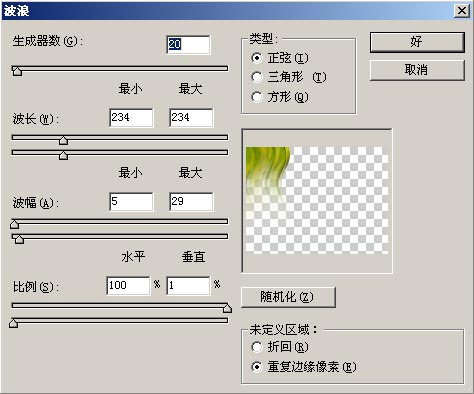Viewport: 474px width, 394px height.
Task: Click the 比例 vertical slider handle
Action: [x=13, y=323]
